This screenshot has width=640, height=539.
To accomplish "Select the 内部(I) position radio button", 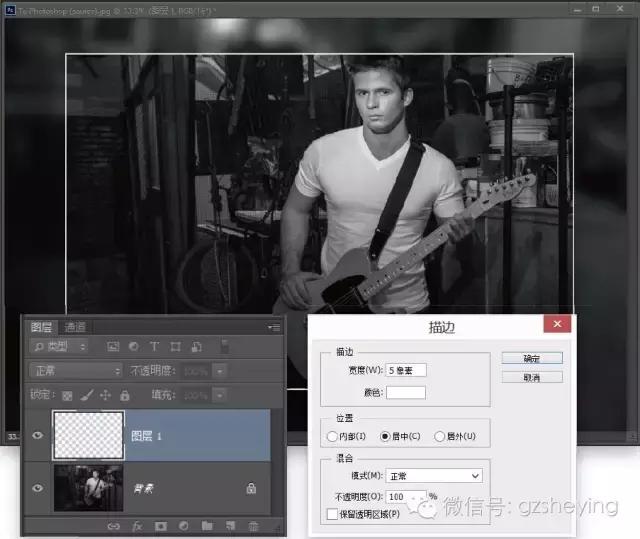I will [333, 436].
